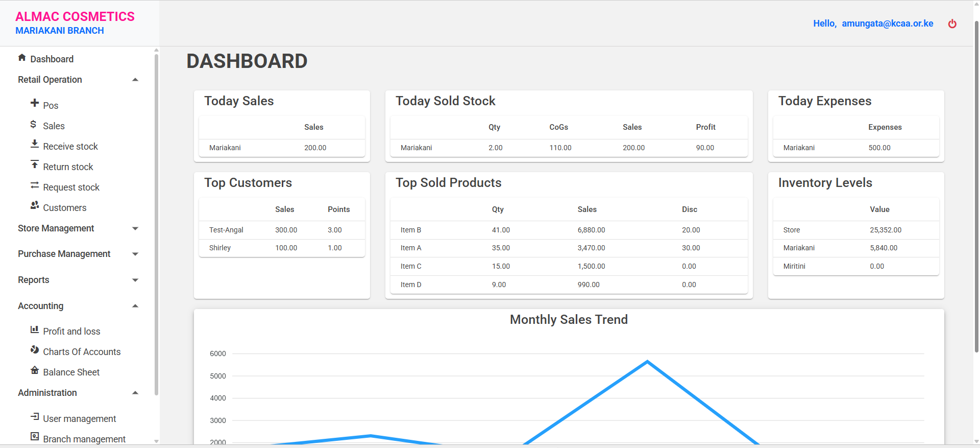Click Item C in Top Sold Products

[x=411, y=266]
